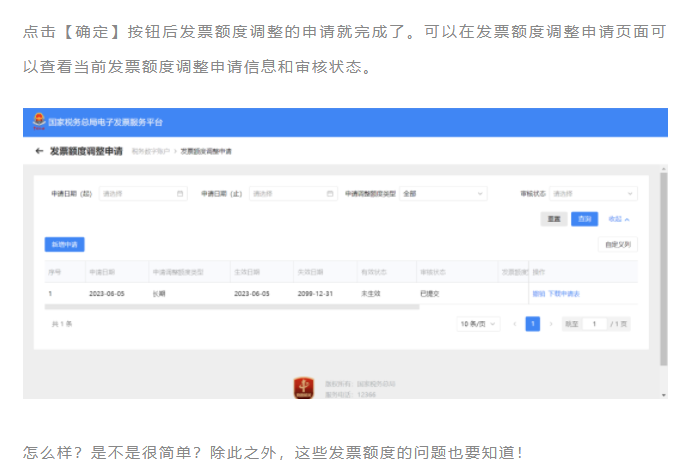680x473 pixels.
Task: Select page 1 in pagination
Action: pyautogui.click(x=533, y=324)
